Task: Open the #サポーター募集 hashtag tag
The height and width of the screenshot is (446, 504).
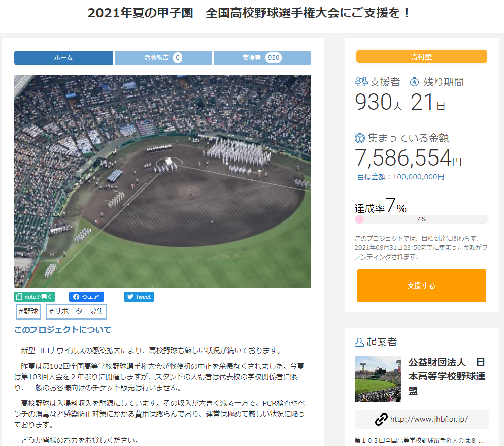Action: [77, 311]
